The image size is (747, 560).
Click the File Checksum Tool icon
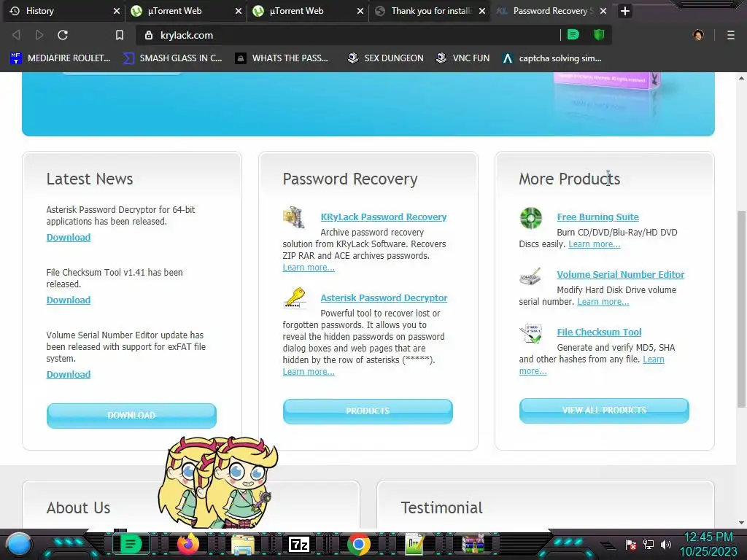[531, 333]
